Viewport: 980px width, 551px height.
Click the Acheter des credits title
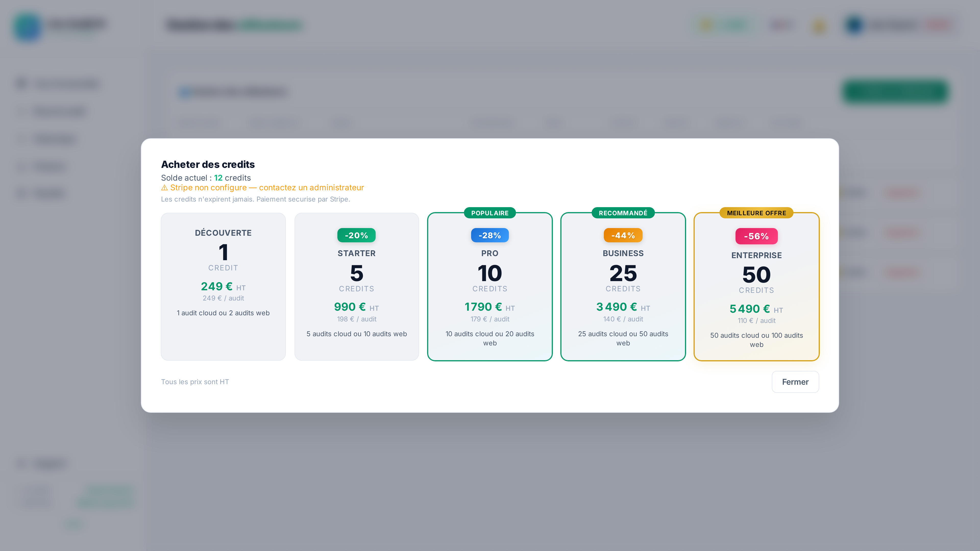(208, 164)
